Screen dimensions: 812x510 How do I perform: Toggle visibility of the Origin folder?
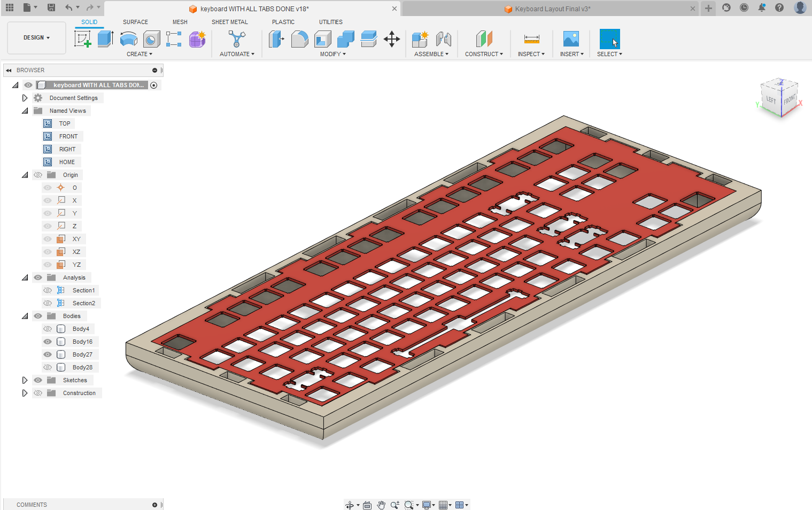point(38,174)
